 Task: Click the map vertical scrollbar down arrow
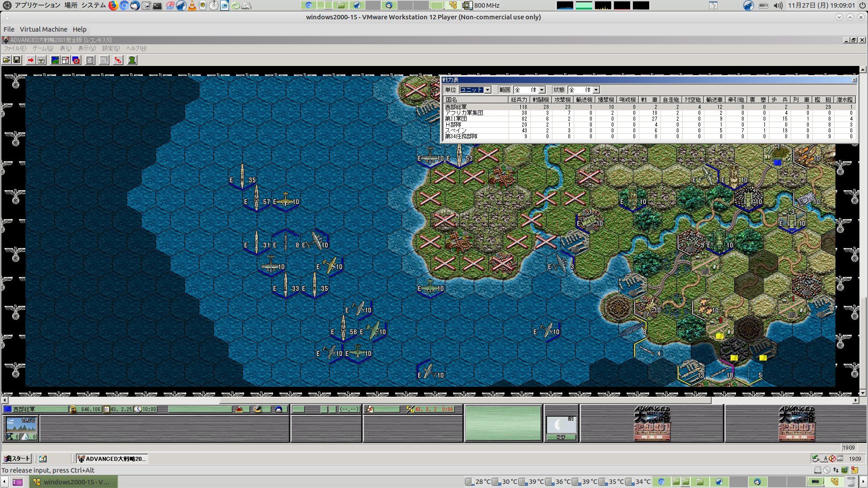[863, 393]
